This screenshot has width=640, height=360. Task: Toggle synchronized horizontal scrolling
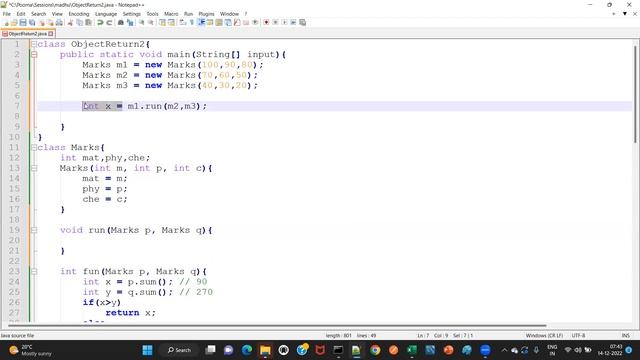pyautogui.click(x=171, y=22)
